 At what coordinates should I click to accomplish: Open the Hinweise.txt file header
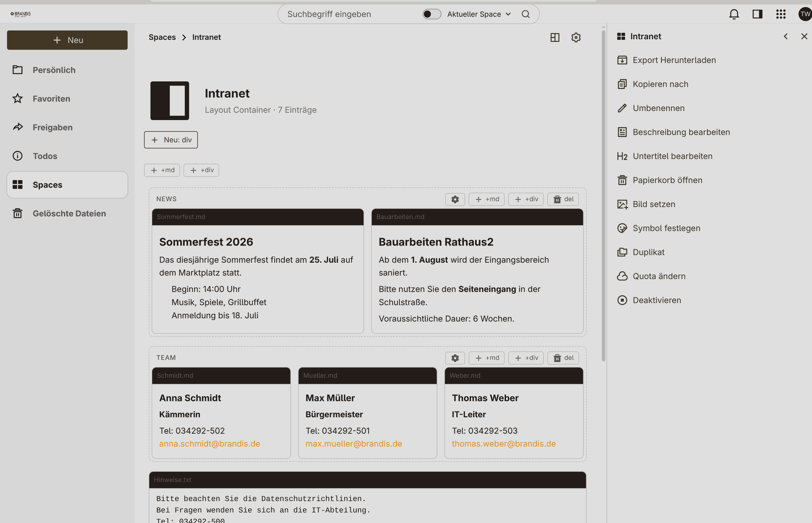click(367, 480)
